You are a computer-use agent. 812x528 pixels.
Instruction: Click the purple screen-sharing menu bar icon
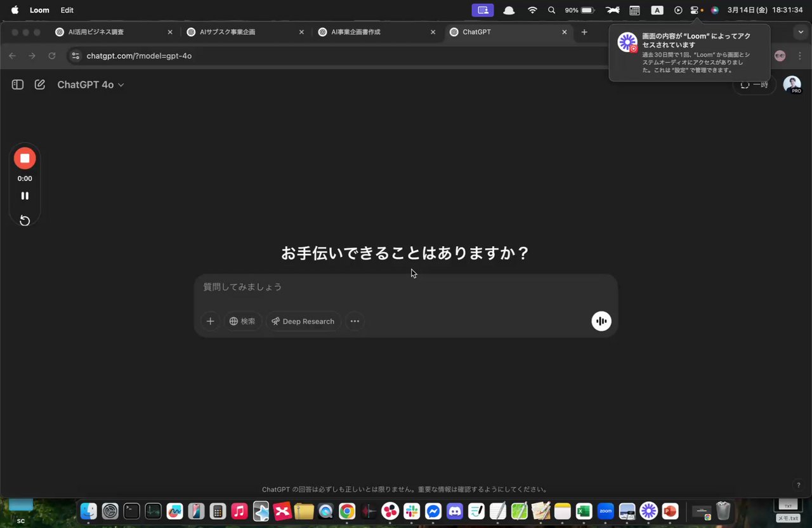tap(483, 10)
